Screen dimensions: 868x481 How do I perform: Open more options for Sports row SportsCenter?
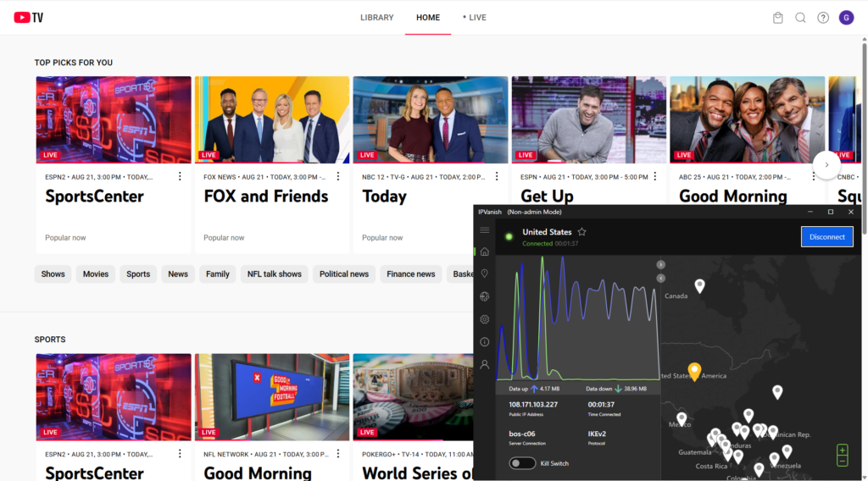pyautogui.click(x=180, y=453)
